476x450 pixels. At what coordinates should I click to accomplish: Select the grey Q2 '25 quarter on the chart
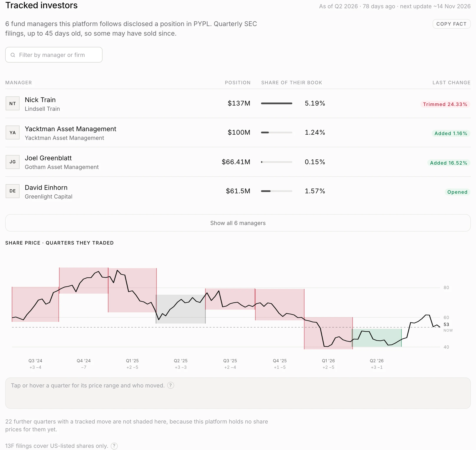(x=181, y=309)
